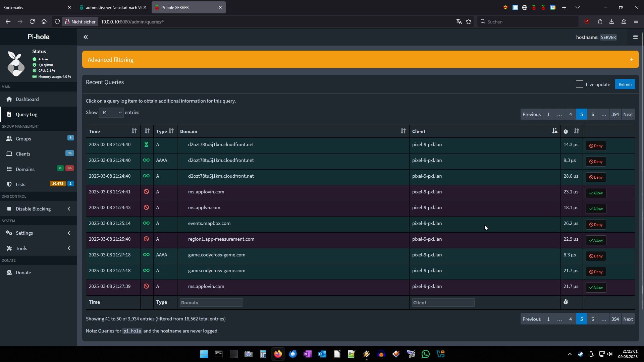Enable the Live update checkbox
This screenshot has width=644, height=362.
579,84
